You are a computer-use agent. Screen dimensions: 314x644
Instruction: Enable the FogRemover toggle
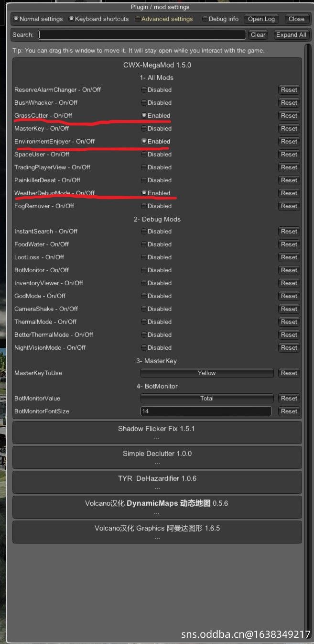click(x=156, y=206)
